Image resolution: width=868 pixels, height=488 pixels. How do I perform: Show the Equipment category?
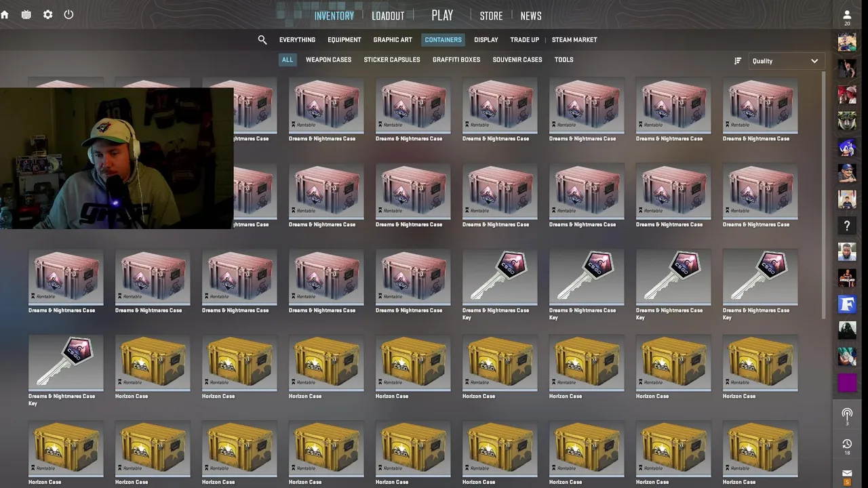click(x=344, y=40)
